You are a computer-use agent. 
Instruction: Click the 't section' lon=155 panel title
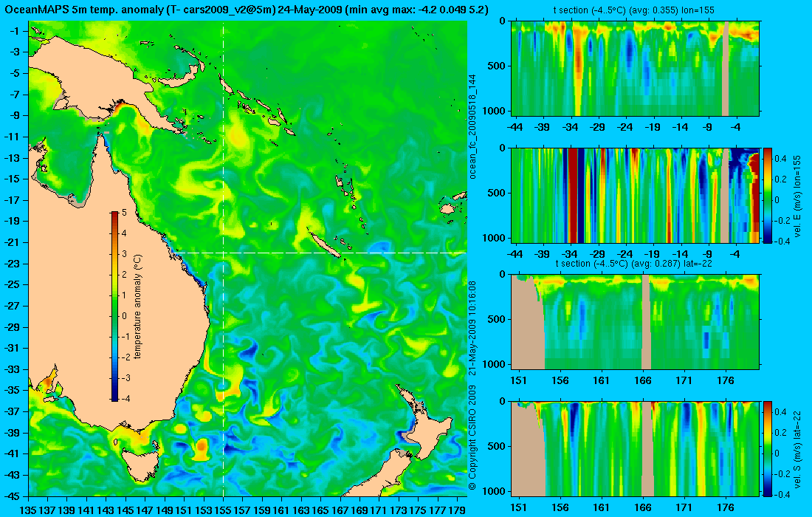tap(635, 10)
